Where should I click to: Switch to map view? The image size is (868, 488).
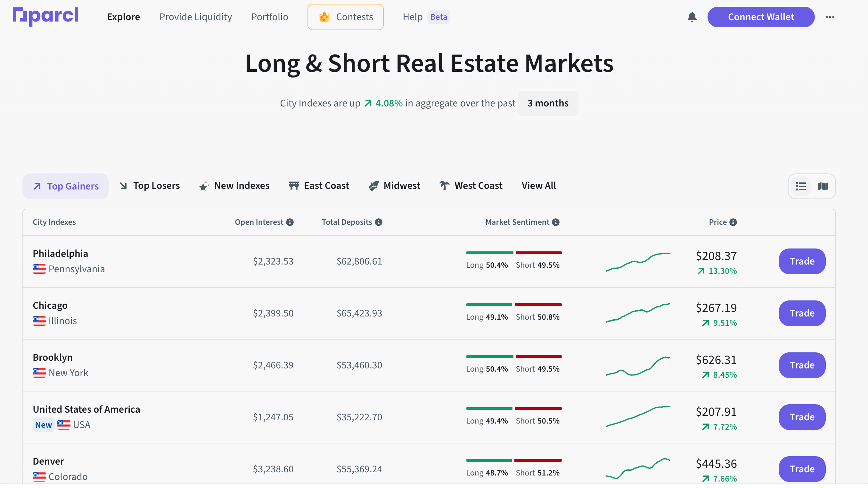tap(823, 186)
